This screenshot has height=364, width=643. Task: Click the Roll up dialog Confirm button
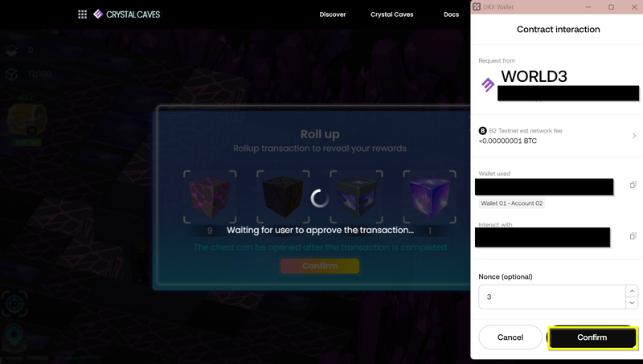coord(320,266)
